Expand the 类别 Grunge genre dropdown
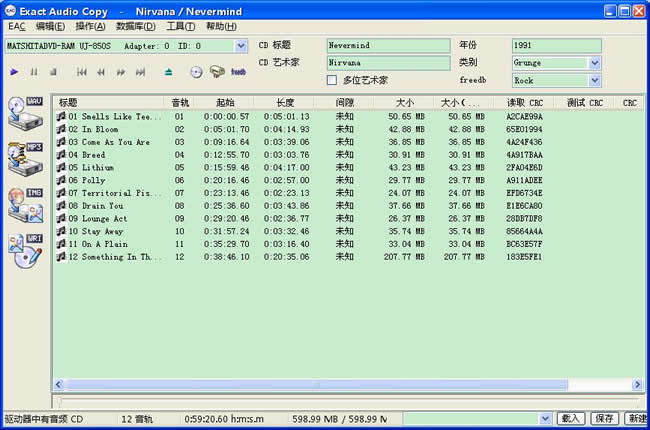 click(595, 63)
